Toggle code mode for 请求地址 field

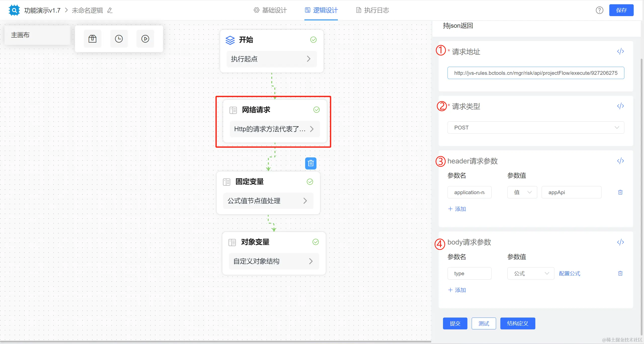click(x=620, y=51)
